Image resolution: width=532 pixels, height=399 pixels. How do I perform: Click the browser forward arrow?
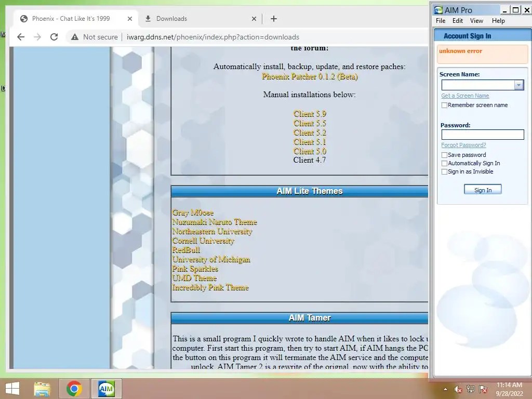(37, 37)
